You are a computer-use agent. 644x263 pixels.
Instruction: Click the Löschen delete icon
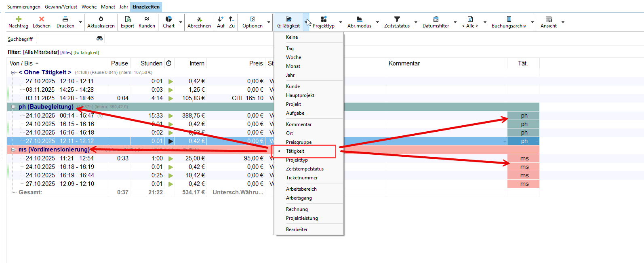point(42,19)
